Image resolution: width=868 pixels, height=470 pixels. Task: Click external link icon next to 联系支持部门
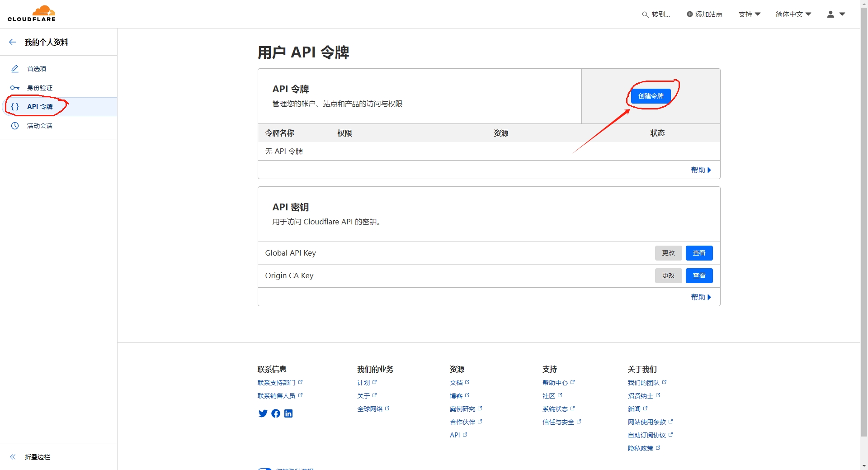point(301,382)
